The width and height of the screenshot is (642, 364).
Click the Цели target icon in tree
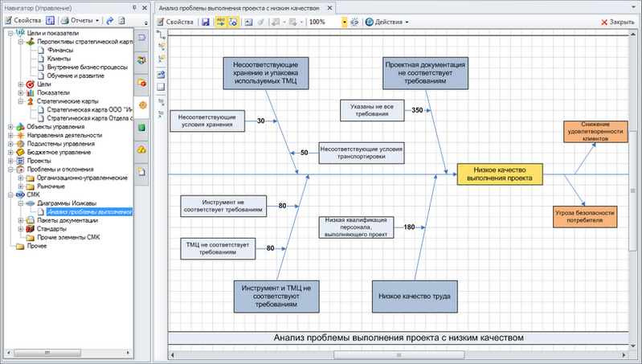tap(30, 84)
